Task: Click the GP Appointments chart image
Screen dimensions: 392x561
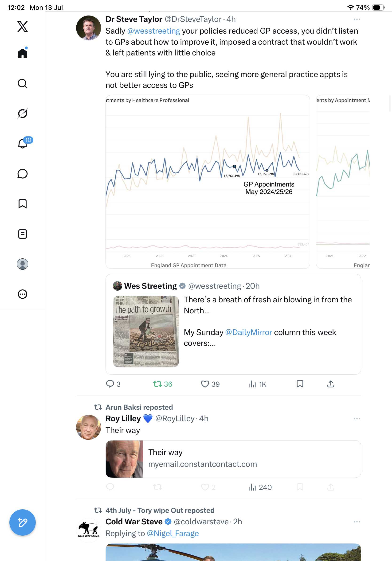Action: click(x=208, y=182)
